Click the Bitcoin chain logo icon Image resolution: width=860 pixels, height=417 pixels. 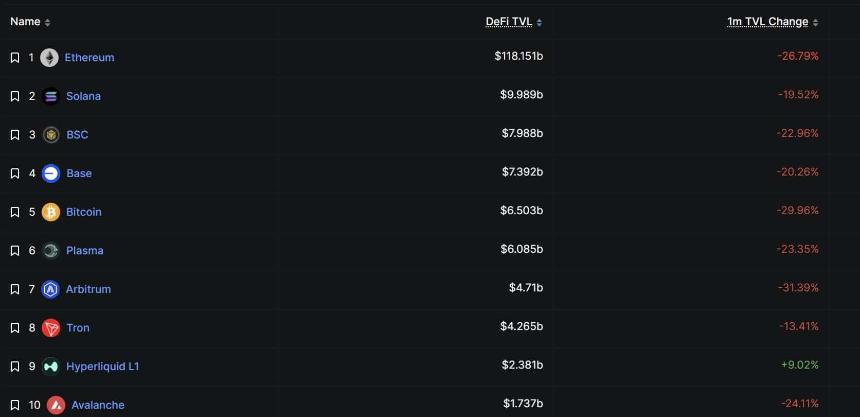click(x=51, y=212)
